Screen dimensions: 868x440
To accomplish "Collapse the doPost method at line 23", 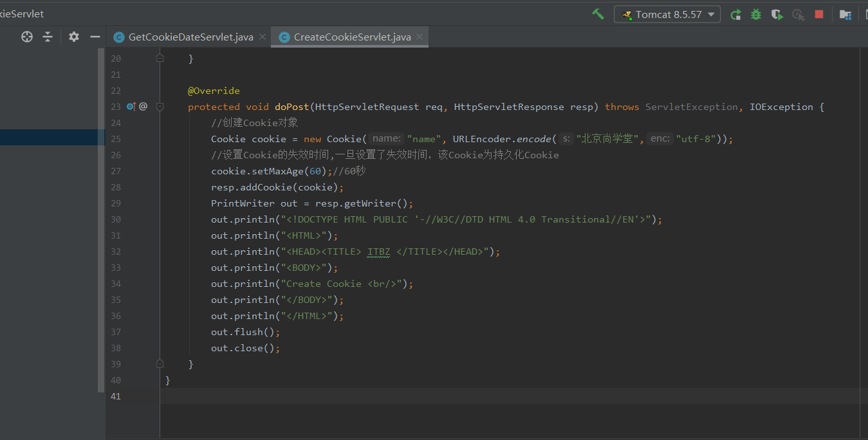I will [x=160, y=107].
